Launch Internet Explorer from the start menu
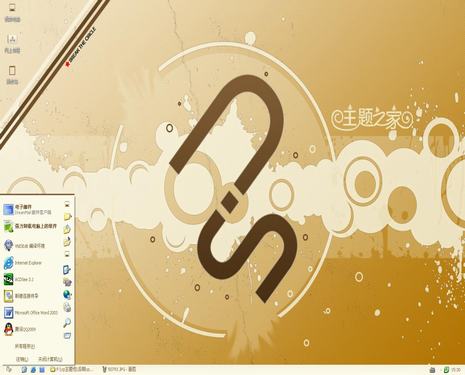The height and width of the screenshot is (375, 465). 23,263
